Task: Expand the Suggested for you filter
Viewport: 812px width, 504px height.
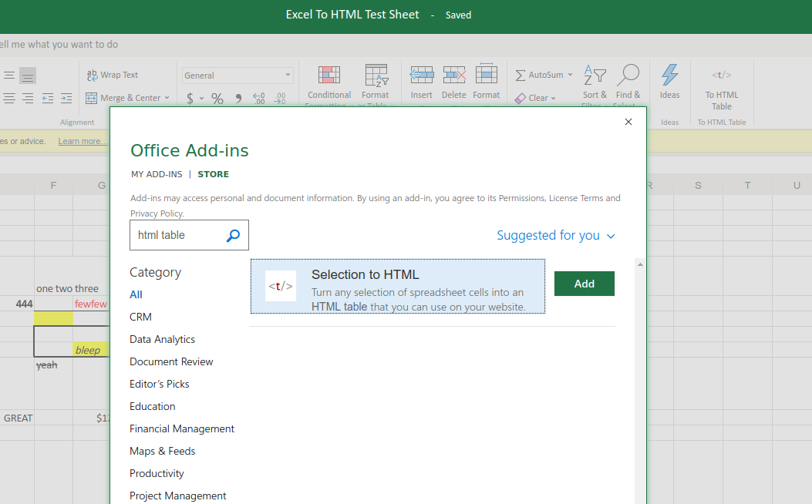Action: [x=556, y=235]
